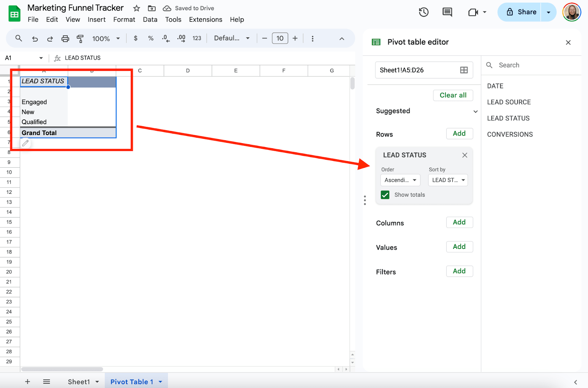Viewport: 588px width, 388px height.
Task: Open the zoom 100% dropdown
Action: coord(106,39)
